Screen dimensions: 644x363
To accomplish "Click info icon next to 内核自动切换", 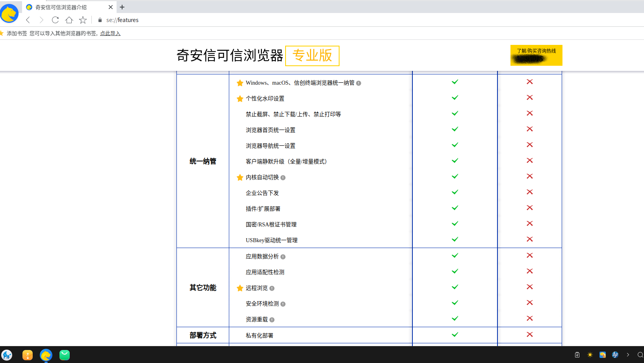I will 283,178.
